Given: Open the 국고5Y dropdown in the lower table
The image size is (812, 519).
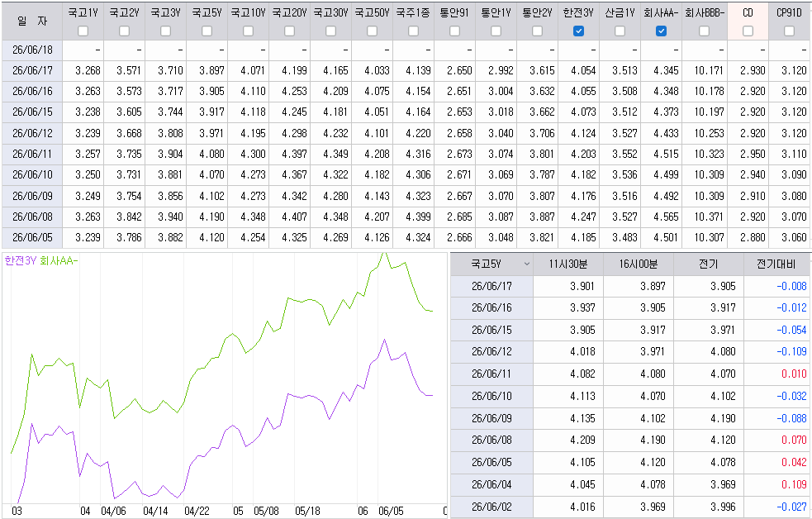Looking at the screenshot, I should tap(527, 264).
